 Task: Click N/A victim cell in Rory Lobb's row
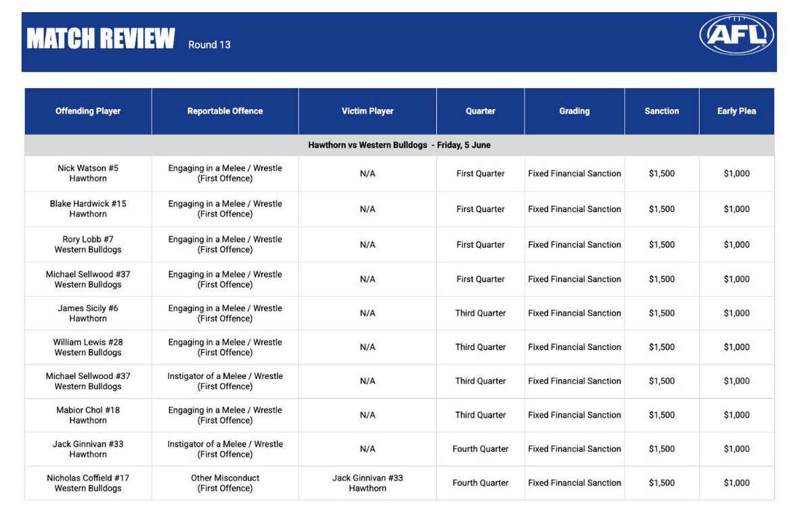pyautogui.click(x=367, y=244)
